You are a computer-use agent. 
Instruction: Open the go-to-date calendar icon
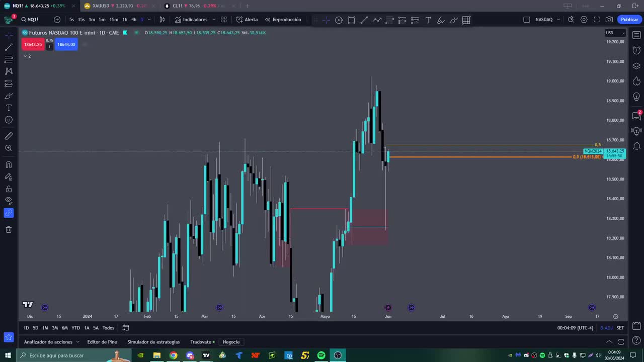tap(126, 328)
